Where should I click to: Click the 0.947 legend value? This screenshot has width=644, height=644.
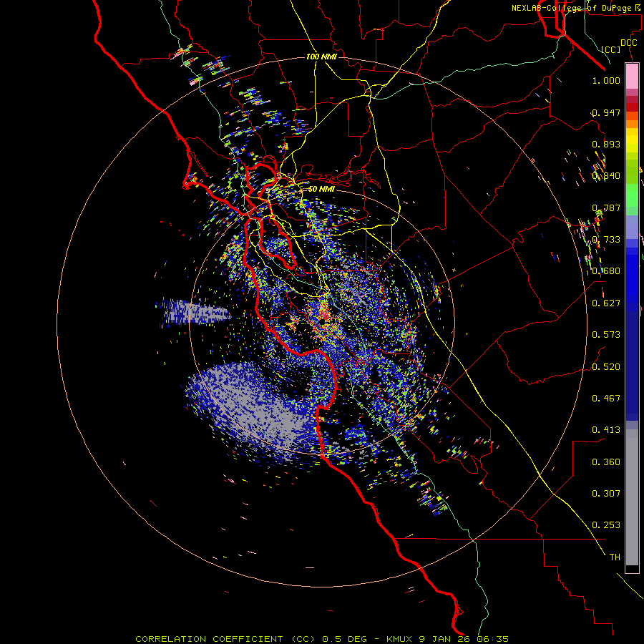[x=606, y=112]
